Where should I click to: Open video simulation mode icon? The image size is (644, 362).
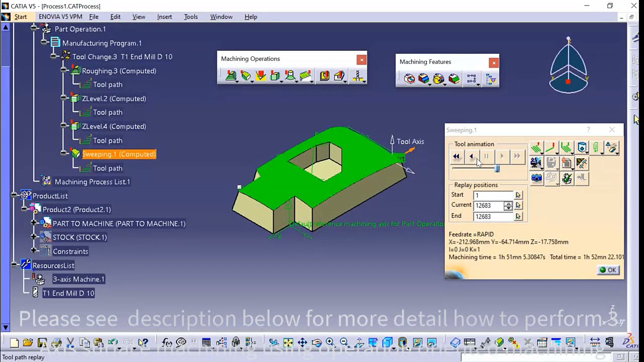536,163
